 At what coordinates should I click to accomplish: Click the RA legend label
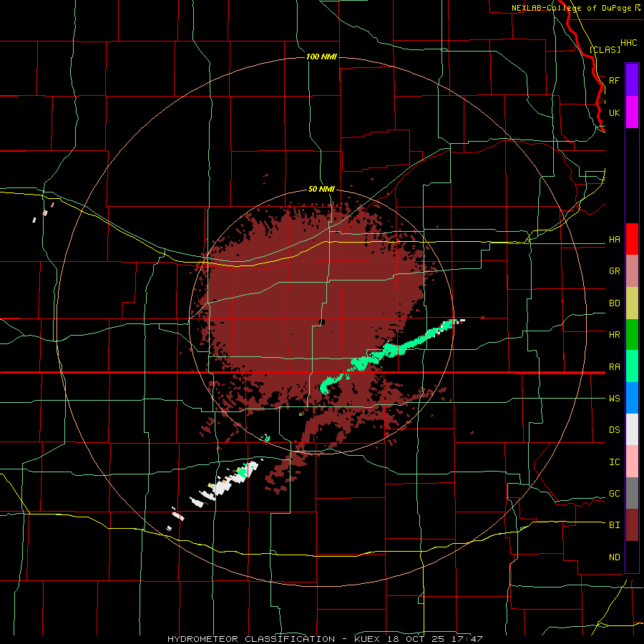click(614, 366)
